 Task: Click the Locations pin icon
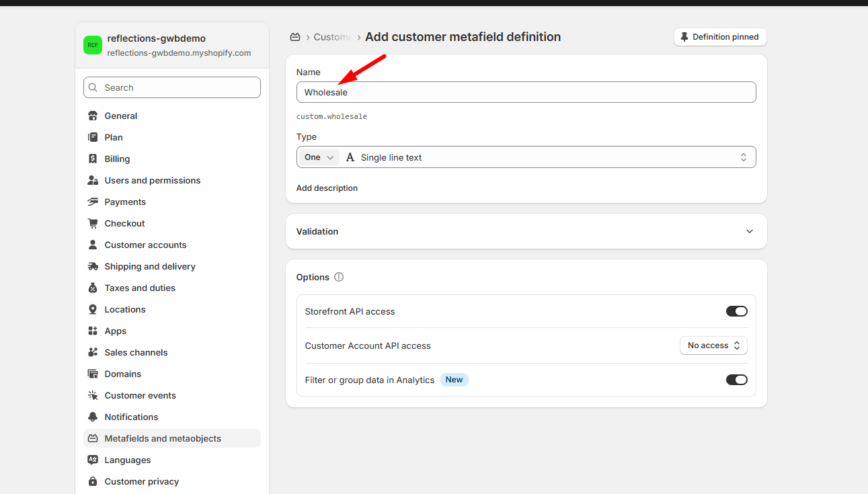point(93,309)
